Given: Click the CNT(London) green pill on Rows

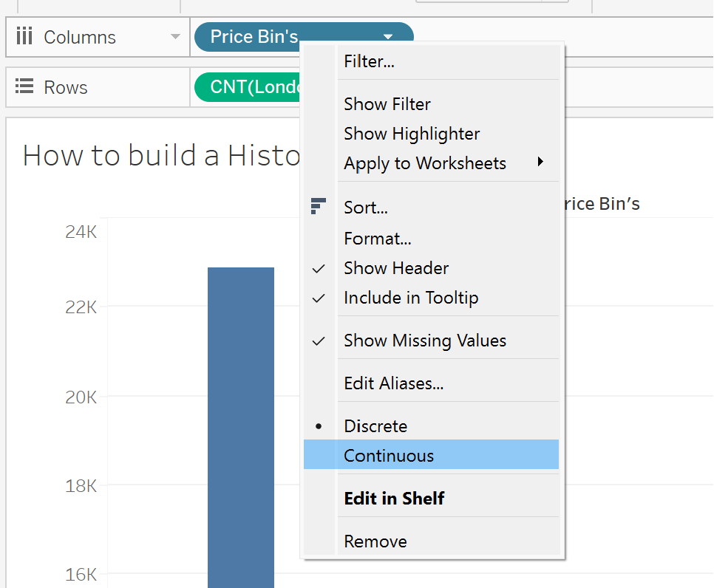Looking at the screenshot, I should click(x=248, y=87).
